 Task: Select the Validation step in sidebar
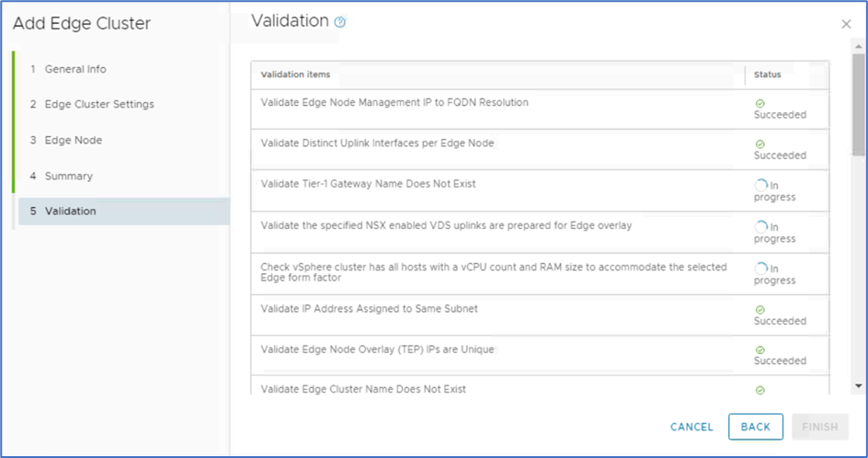pyautogui.click(x=70, y=211)
